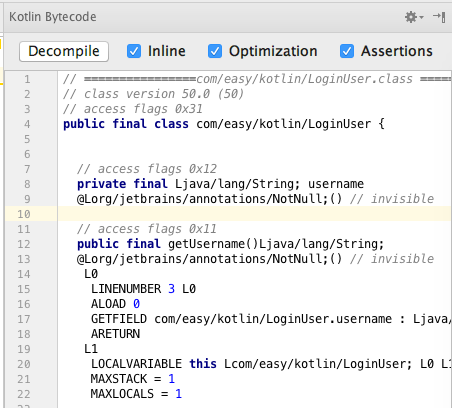Click the ARETURN instruction

(115, 334)
